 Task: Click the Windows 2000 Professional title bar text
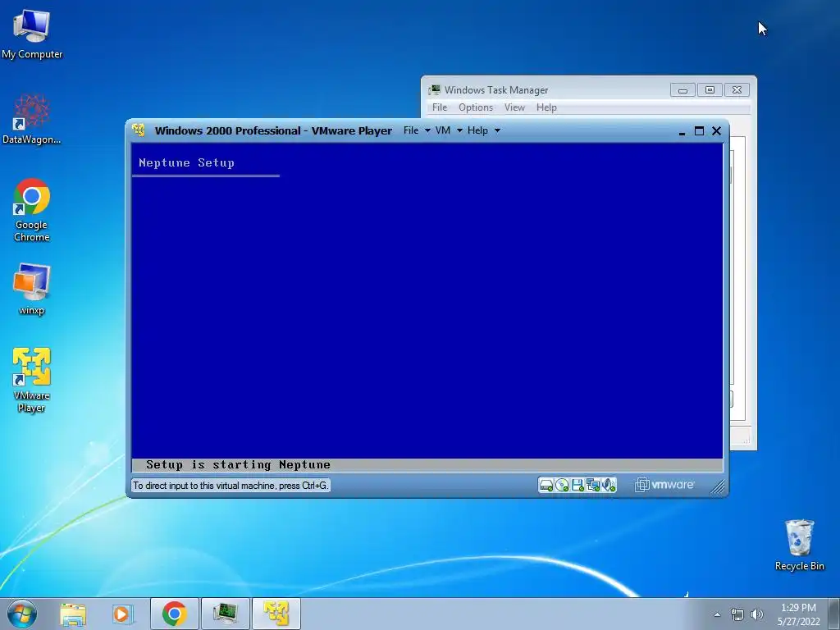(x=273, y=130)
